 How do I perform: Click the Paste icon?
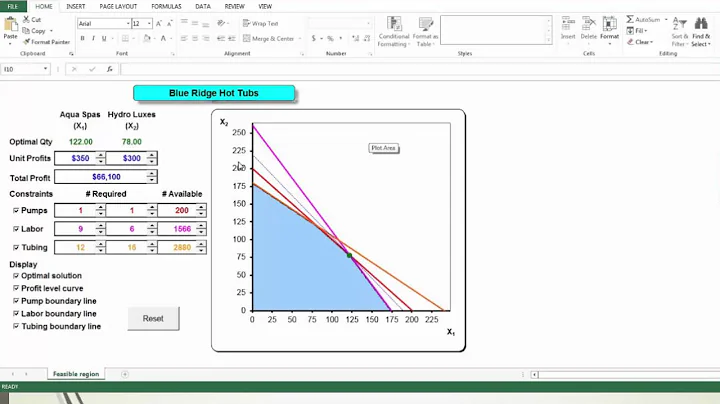(10, 25)
